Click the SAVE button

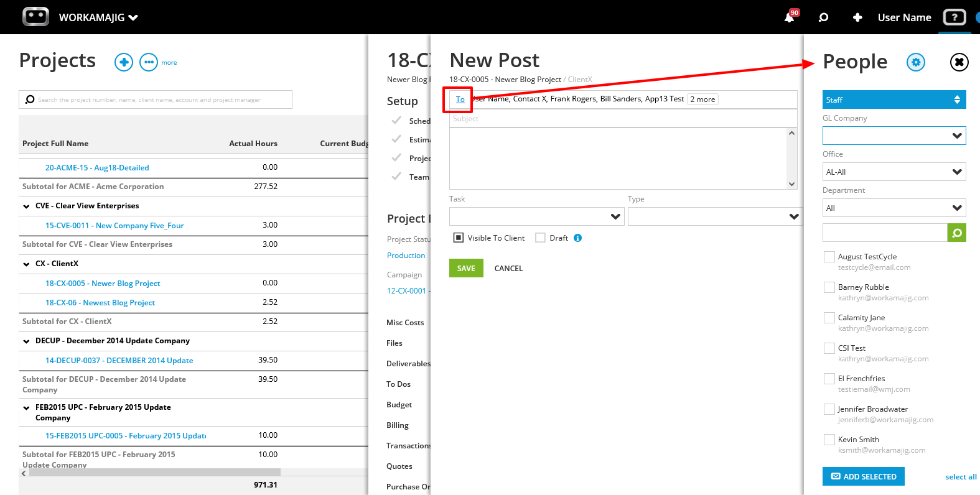tap(466, 268)
